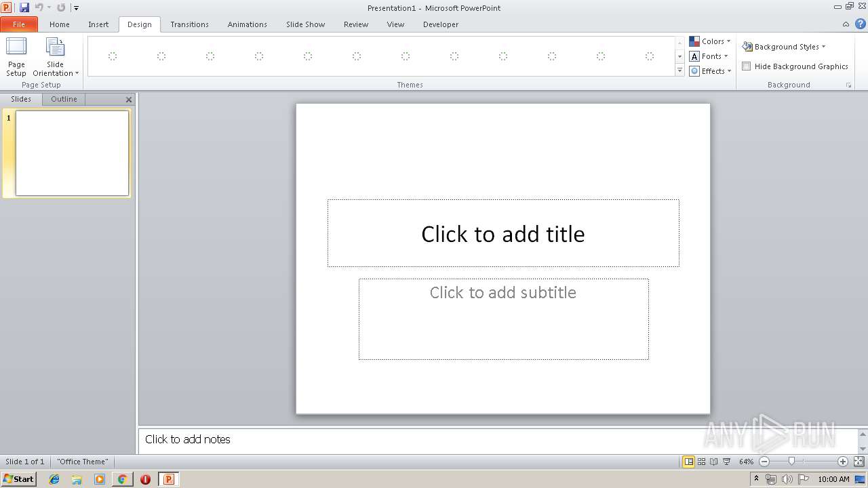This screenshot has width=868, height=488.
Task: Open the Transitions tab
Action: click(189, 24)
